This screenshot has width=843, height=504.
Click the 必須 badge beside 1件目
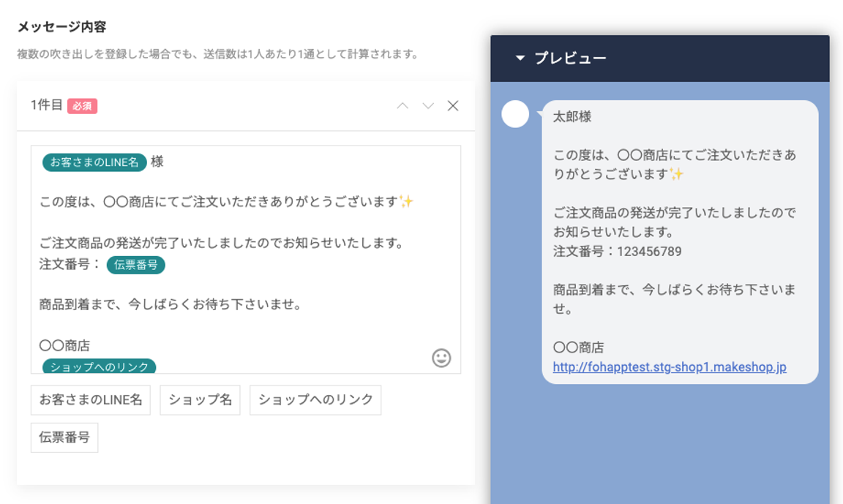82,106
